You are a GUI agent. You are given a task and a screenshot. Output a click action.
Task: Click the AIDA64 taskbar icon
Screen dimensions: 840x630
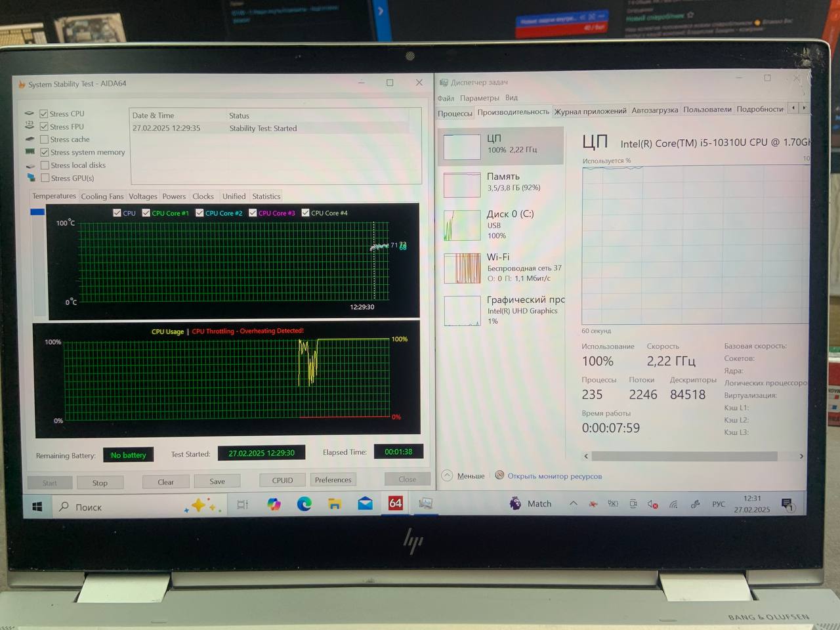tap(395, 503)
